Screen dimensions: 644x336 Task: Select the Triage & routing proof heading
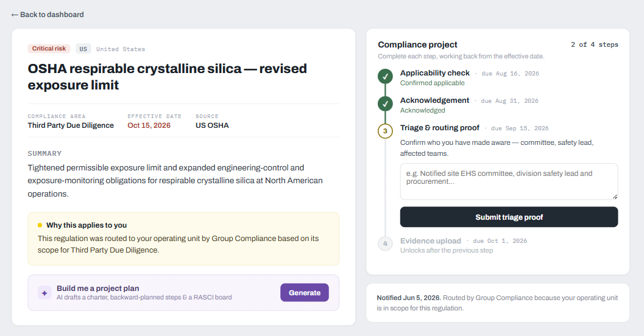439,128
